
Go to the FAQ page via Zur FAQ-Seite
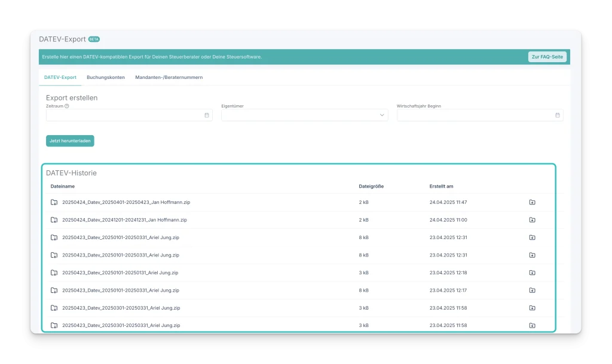pyautogui.click(x=547, y=57)
